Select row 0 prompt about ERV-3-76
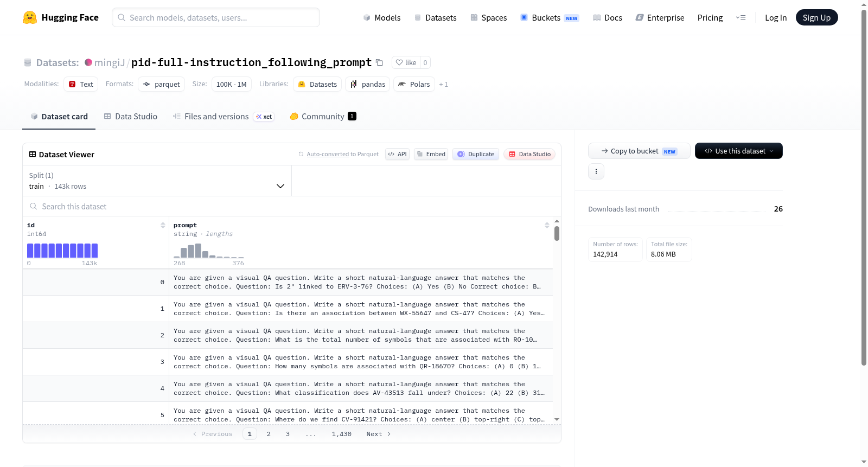The image size is (868, 467). (361, 282)
